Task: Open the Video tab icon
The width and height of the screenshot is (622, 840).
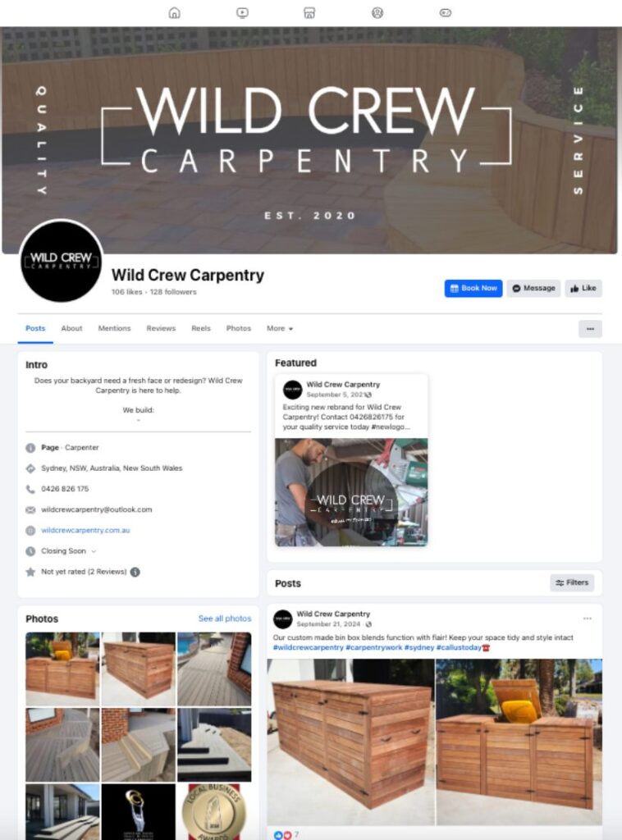Action: [242, 13]
